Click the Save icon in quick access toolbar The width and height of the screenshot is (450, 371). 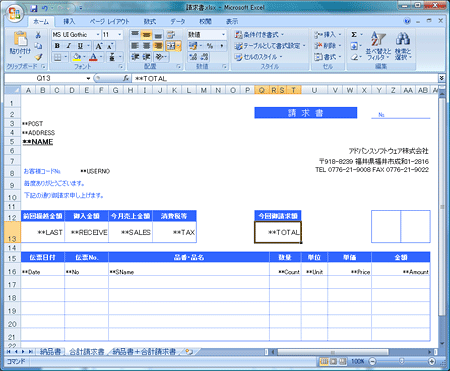tap(34, 8)
